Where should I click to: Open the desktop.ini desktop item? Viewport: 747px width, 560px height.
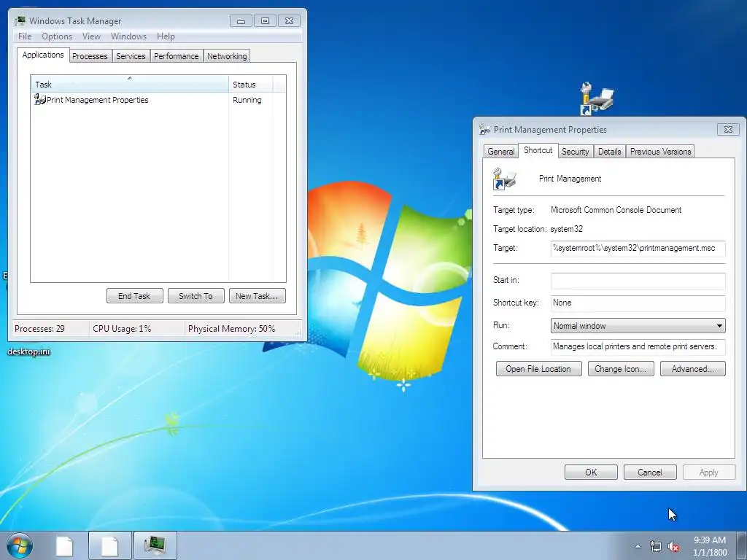pos(28,352)
